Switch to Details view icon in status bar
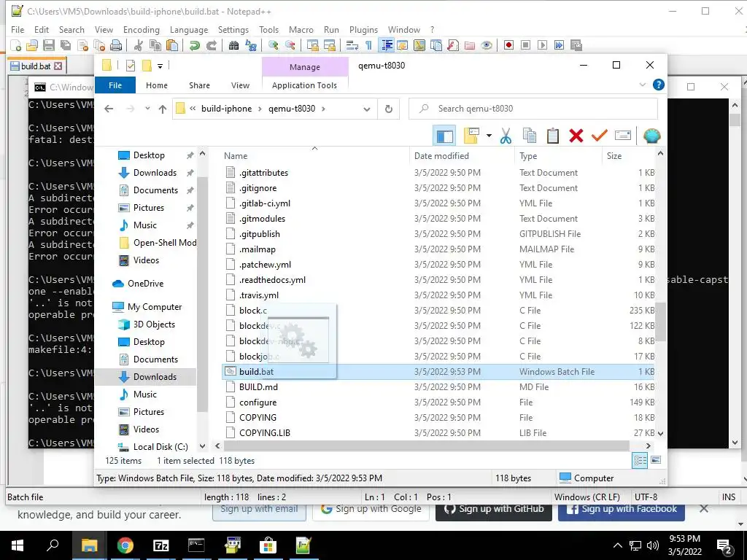This screenshot has width=747, height=560. point(640,460)
